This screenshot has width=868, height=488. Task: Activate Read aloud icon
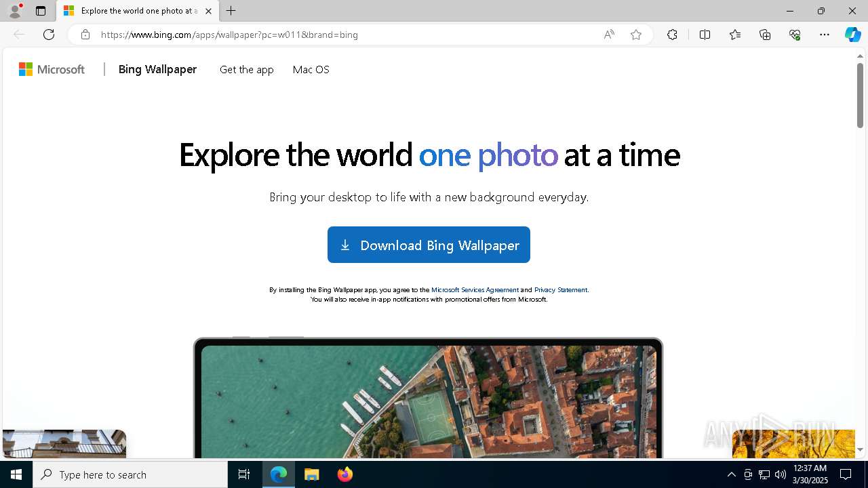pos(609,35)
